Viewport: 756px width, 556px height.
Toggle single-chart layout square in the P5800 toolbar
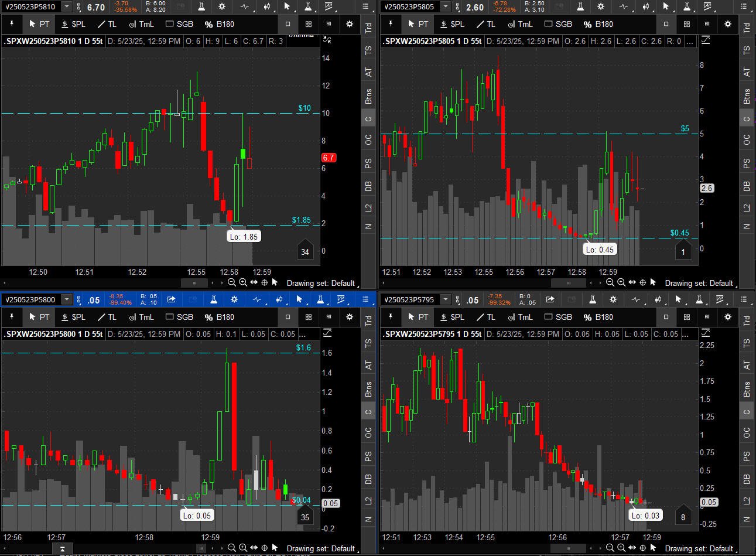288,317
